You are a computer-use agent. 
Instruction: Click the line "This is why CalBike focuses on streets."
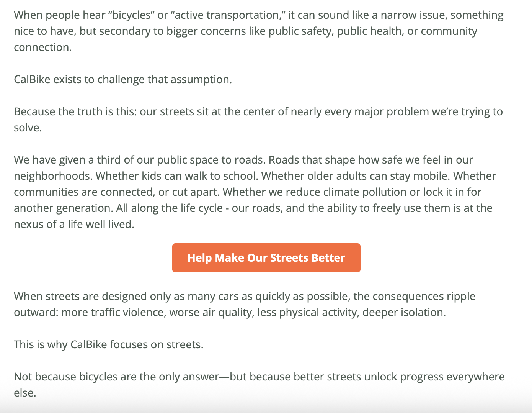coord(108,344)
